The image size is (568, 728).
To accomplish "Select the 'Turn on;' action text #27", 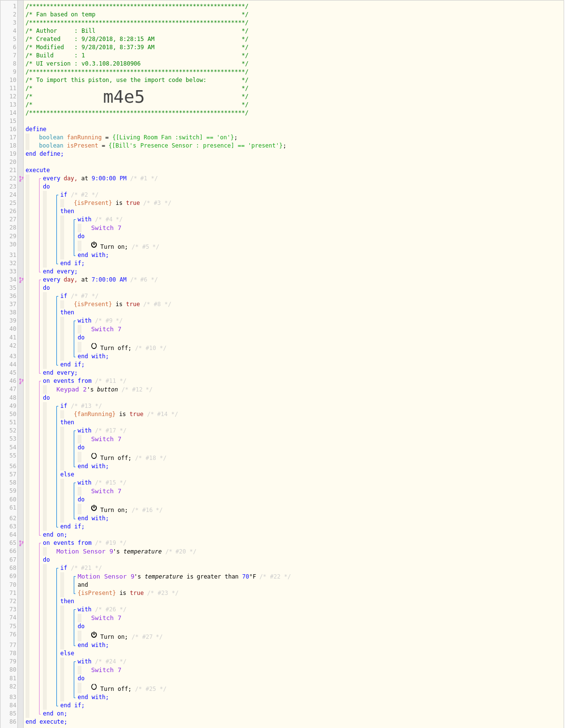I will click(114, 637).
